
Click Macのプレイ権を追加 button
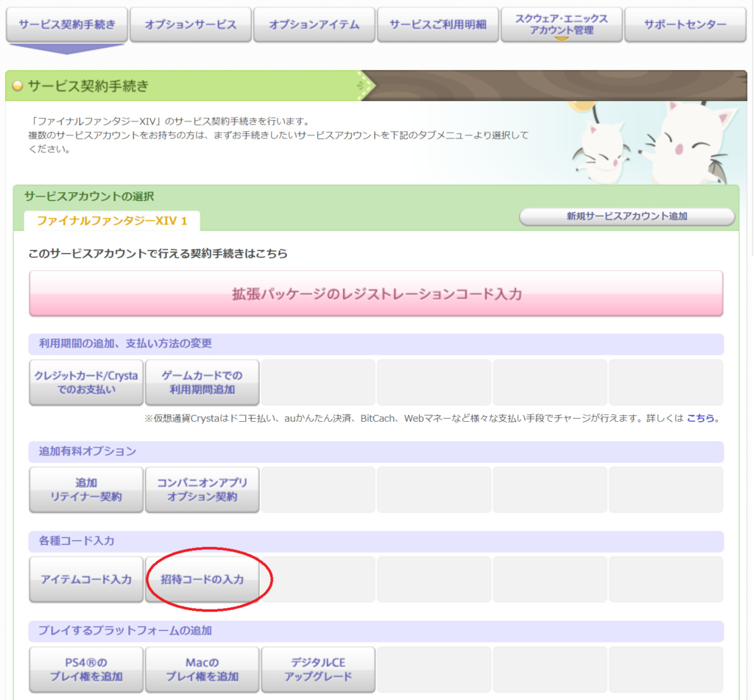tap(202, 669)
